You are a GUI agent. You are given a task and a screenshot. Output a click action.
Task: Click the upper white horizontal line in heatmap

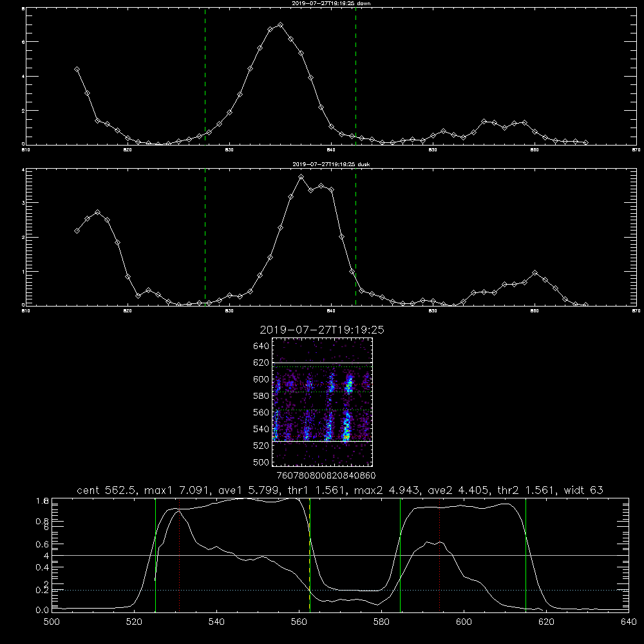tap(323, 363)
